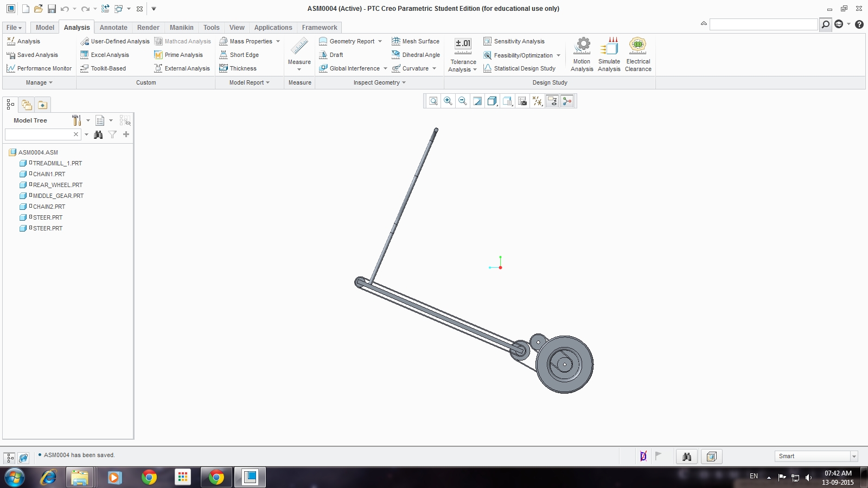Click the find binoculars in Model Tree

[98, 134]
